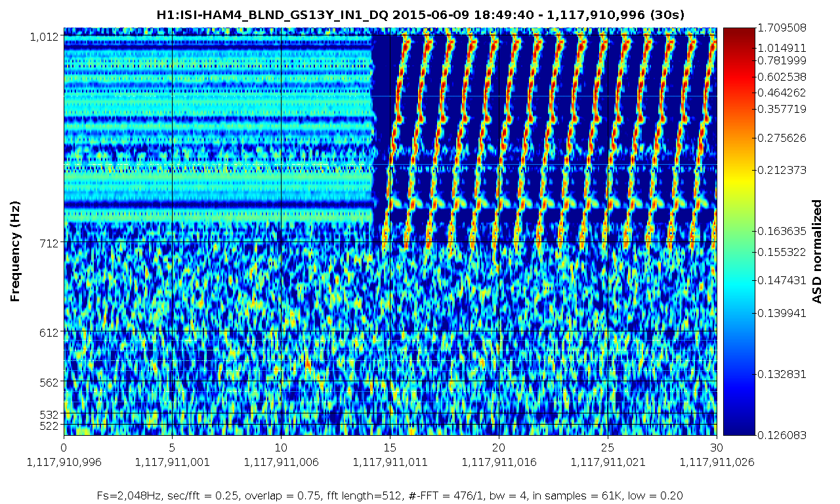Click the FFT parameters footer text
Viewport: 840px width, 504px height.
pos(390,495)
